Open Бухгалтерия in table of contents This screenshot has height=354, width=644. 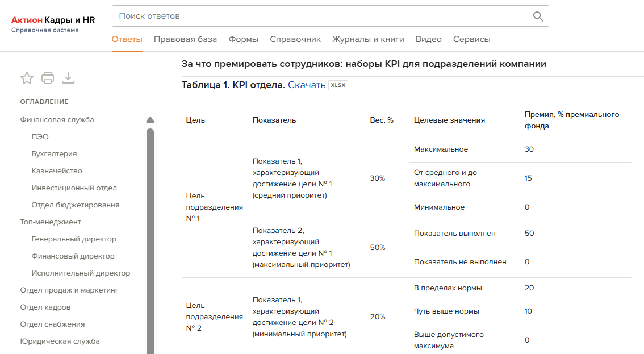pos(54,154)
